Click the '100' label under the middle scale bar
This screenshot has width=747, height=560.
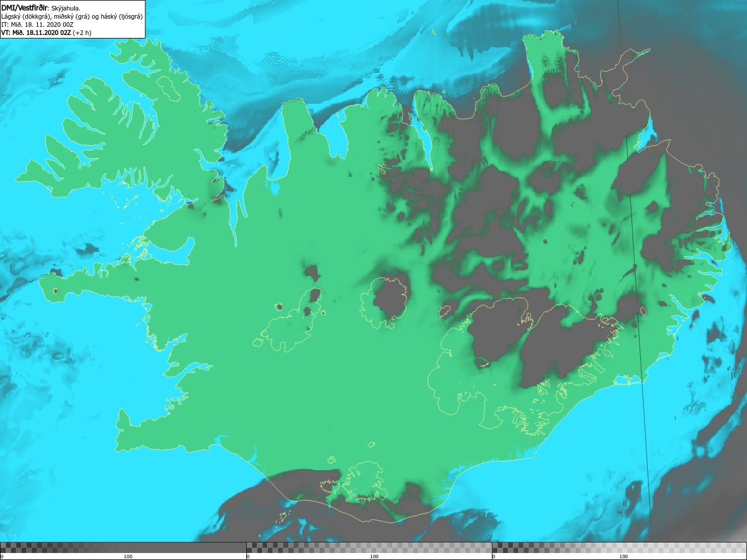[374, 556]
